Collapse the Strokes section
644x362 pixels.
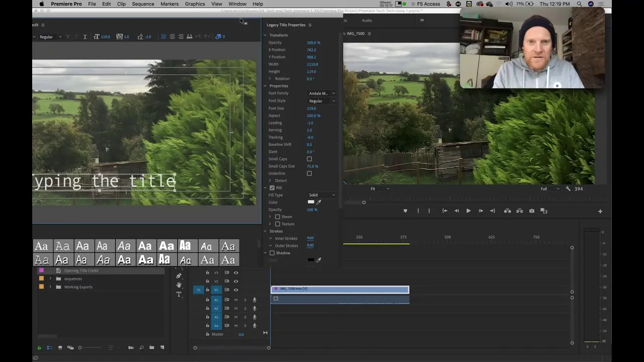click(265, 231)
